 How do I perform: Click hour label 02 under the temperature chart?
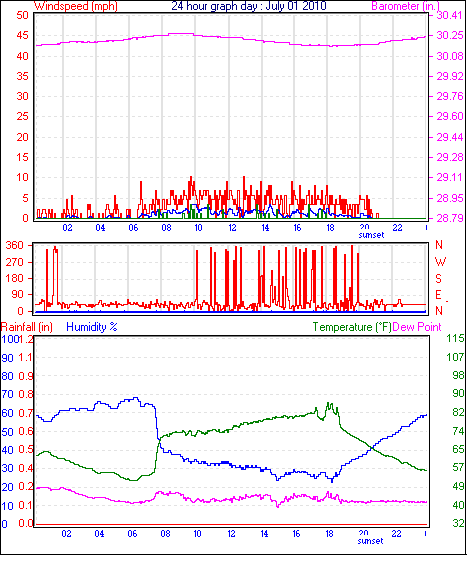click(x=67, y=534)
